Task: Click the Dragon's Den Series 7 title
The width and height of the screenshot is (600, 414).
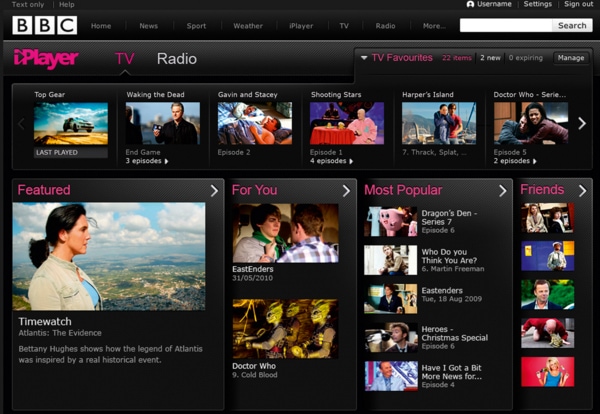Action: [x=449, y=217]
